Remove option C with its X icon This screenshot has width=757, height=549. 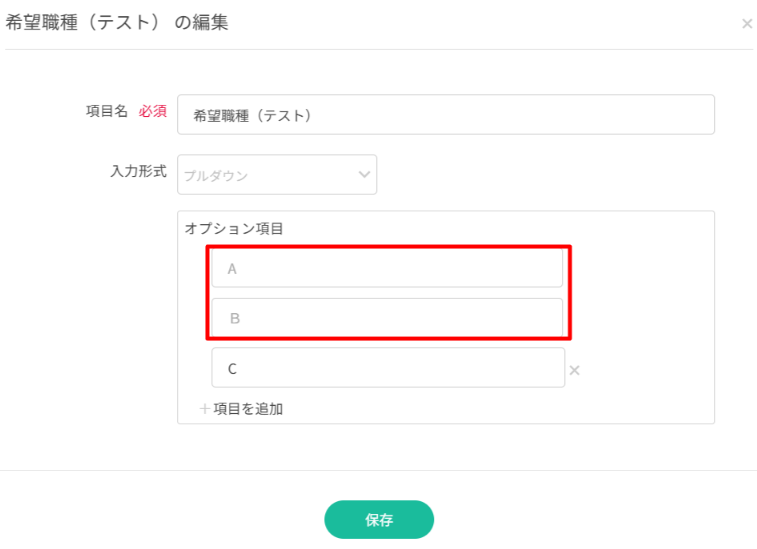[575, 370]
